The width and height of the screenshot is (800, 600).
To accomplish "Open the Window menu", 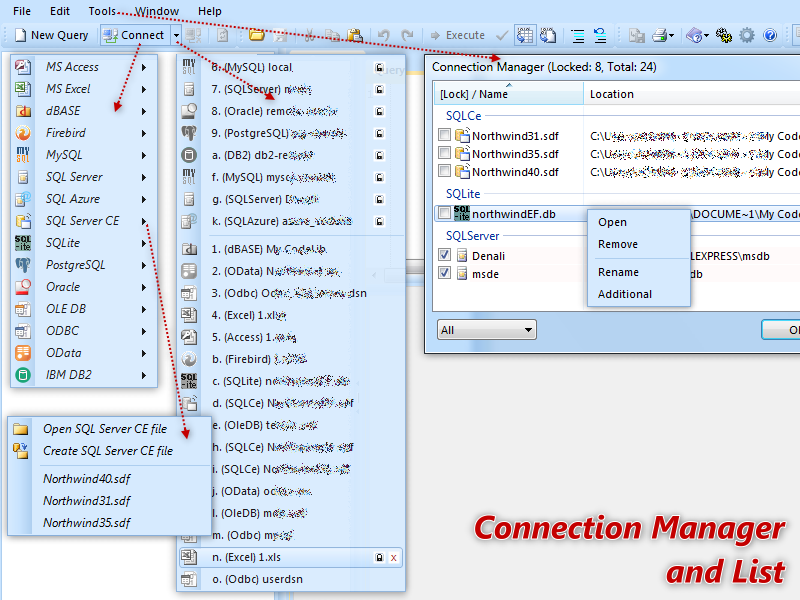I will click(x=157, y=11).
